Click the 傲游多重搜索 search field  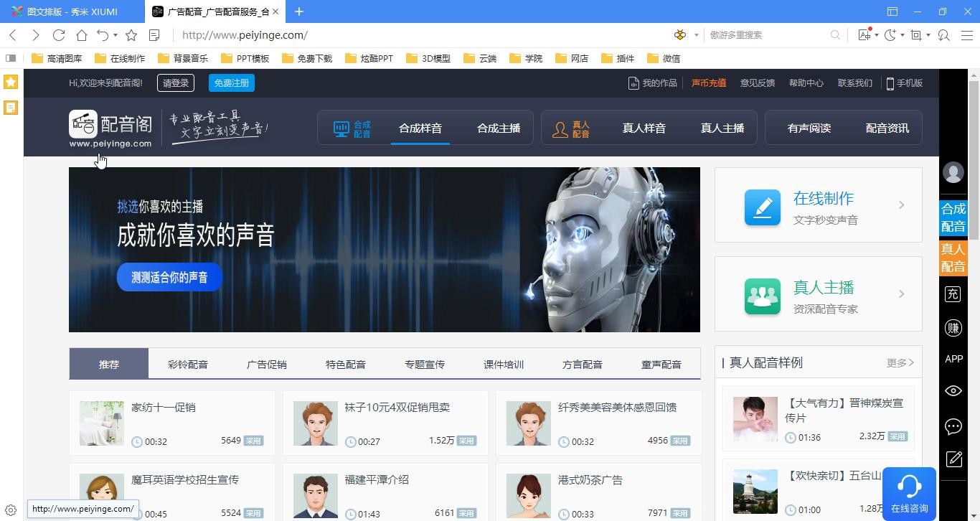coord(766,35)
